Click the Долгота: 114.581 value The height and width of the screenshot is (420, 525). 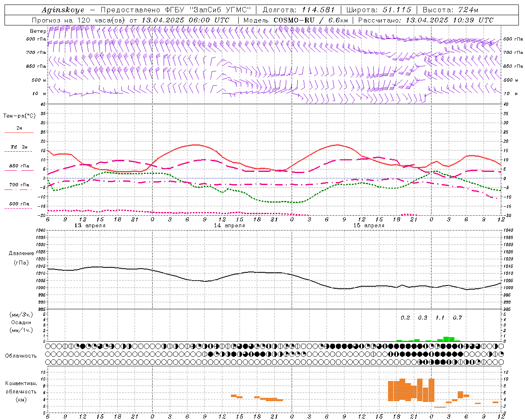click(x=298, y=10)
